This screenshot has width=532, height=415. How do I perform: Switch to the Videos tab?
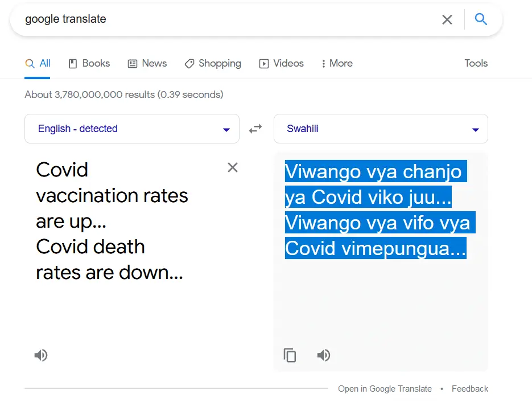282,64
